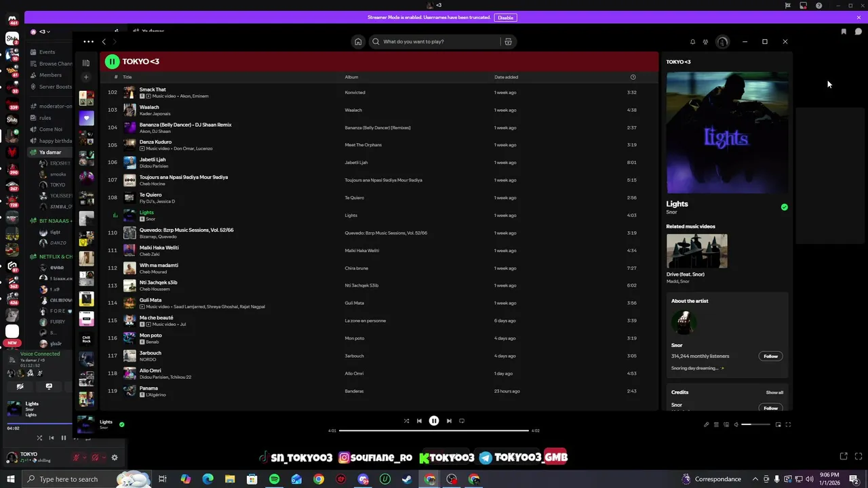The height and width of the screenshot is (488, 868).
Task: Create a playlist with plus icon
Action: (86, 77)
